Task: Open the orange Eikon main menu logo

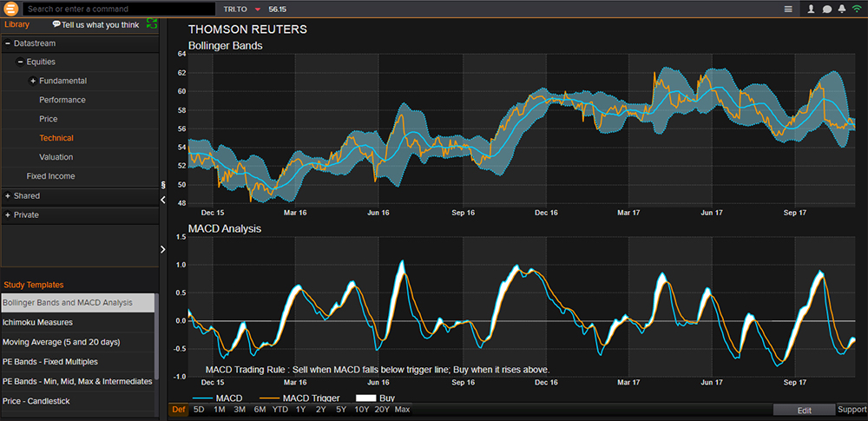Action: click(x=10, y=9)
